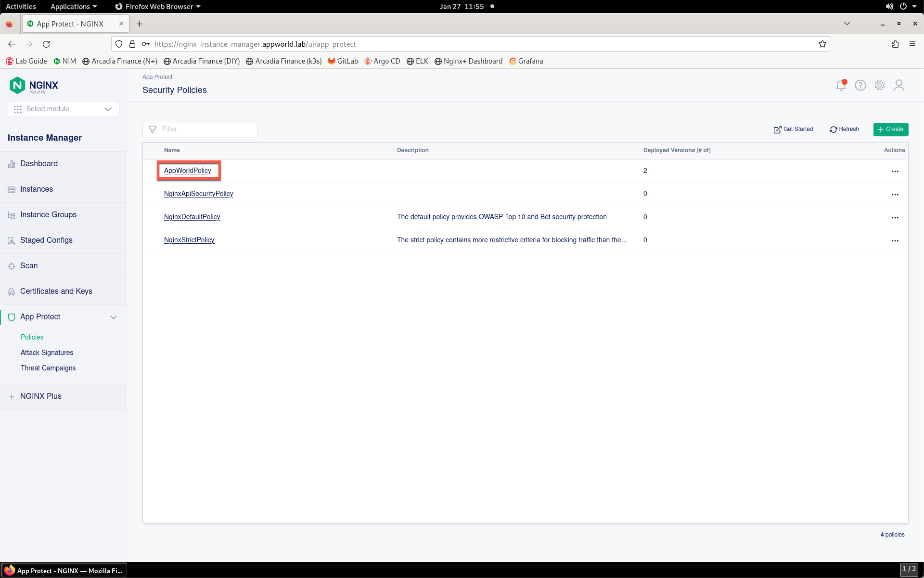Bookmark page with the star icon
Screen dimensions: 924x578
822,44
